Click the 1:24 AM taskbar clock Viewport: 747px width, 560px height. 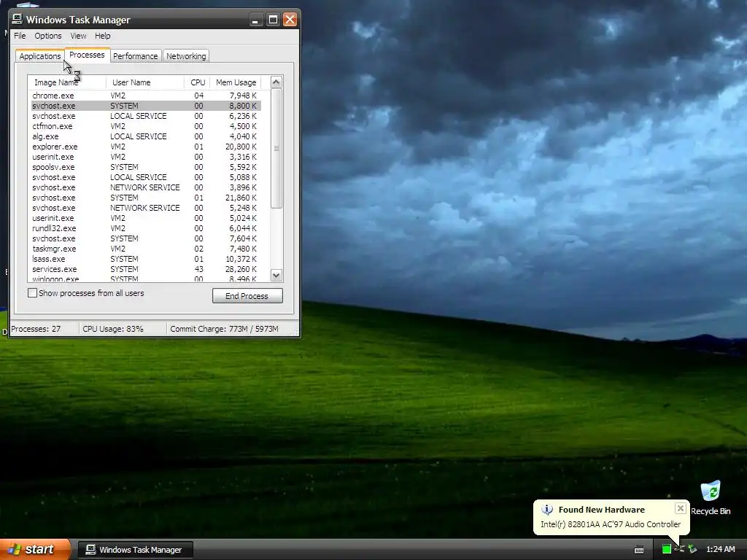[720, 549]
